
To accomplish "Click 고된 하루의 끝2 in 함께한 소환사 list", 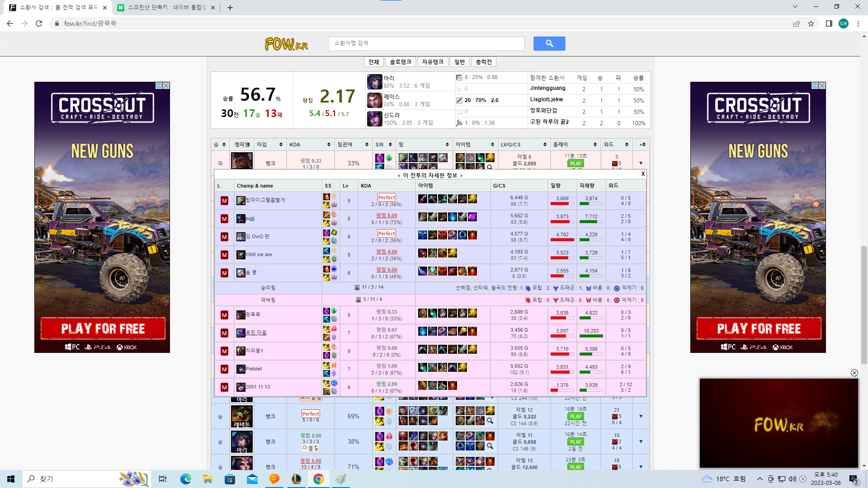I will (x=549, y=122).
